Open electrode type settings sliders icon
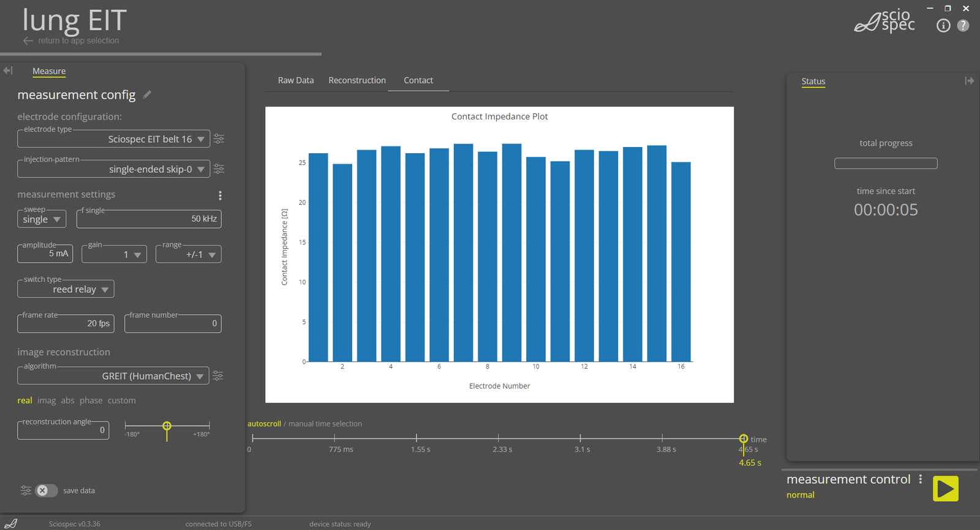The width and height of the screenshot is (980, 530). coord(219,139)
